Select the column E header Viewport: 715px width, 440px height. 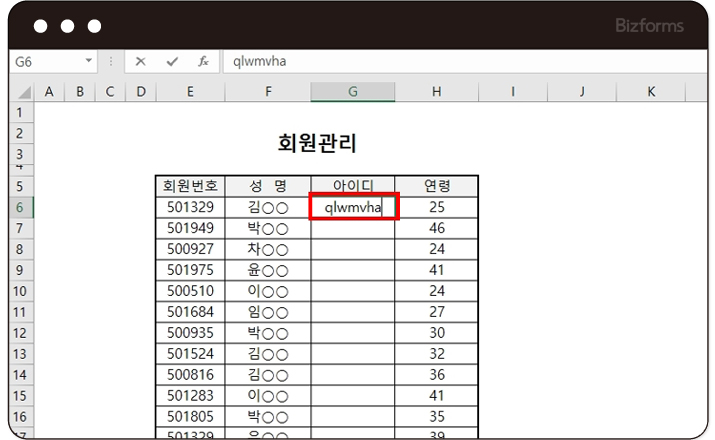190,92
